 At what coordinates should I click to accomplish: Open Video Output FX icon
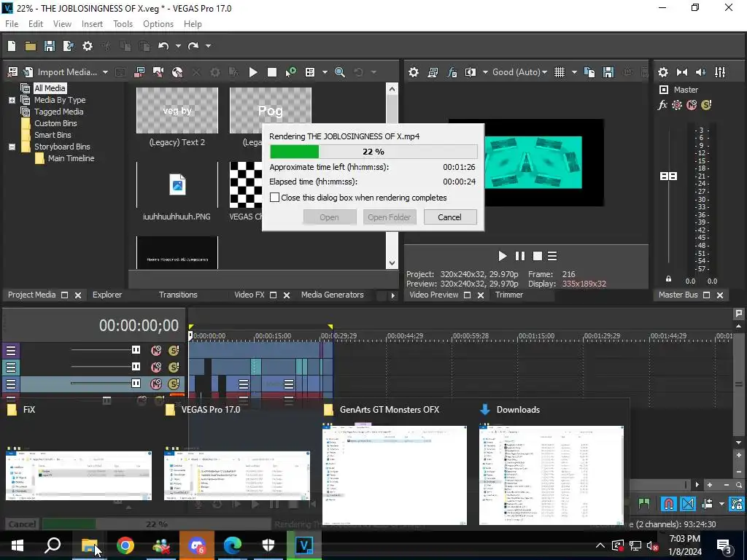point(452,72)
